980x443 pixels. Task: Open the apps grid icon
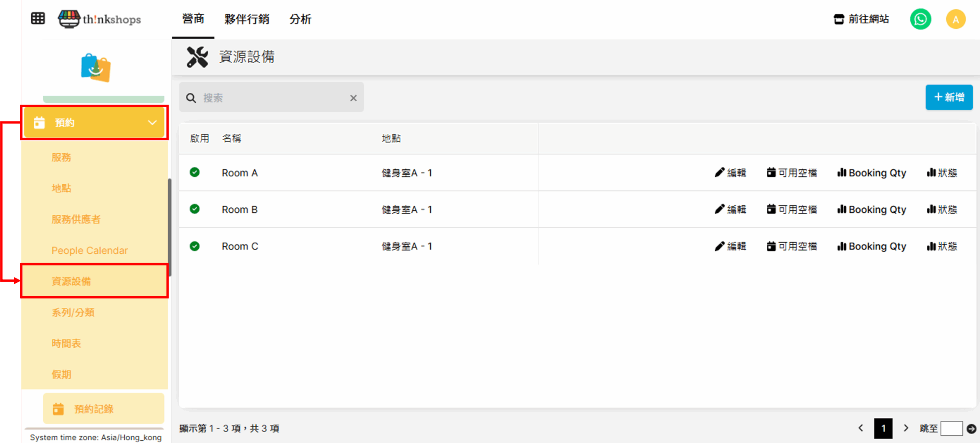pyautogui.click(x=38, y=18)
